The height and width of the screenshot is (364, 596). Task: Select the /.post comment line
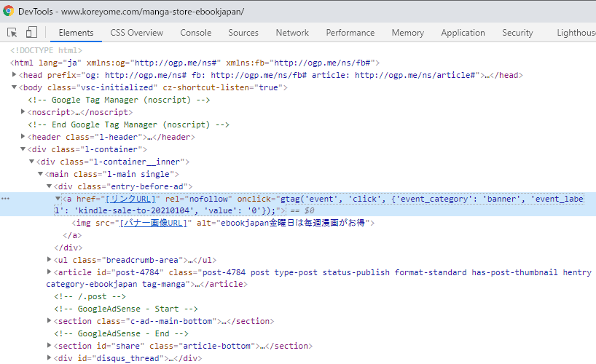(x=90, y=296)
